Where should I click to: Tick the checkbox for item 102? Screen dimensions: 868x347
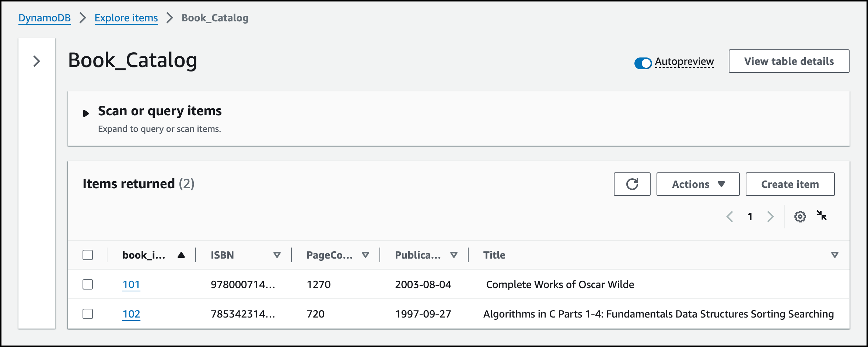(88, 314)
